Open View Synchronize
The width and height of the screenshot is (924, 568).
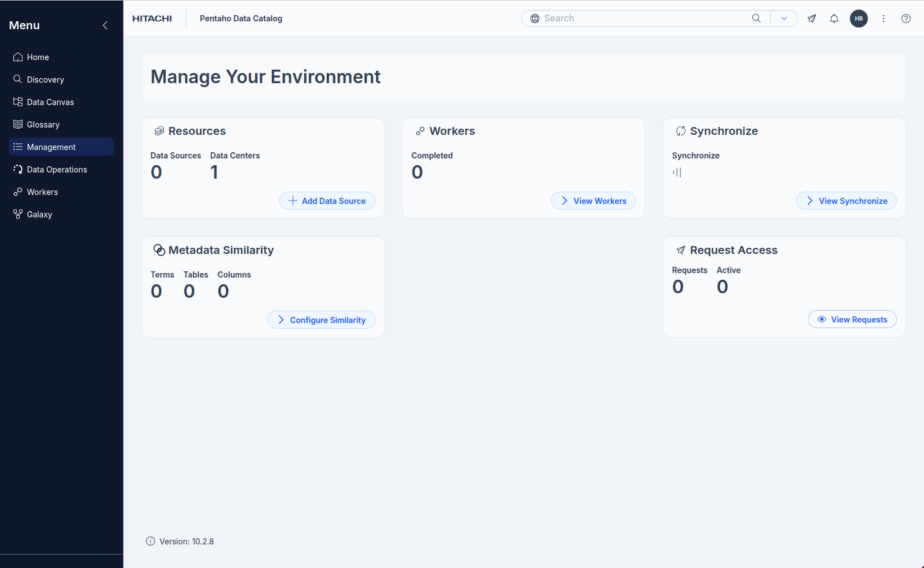tap(846, 201)
